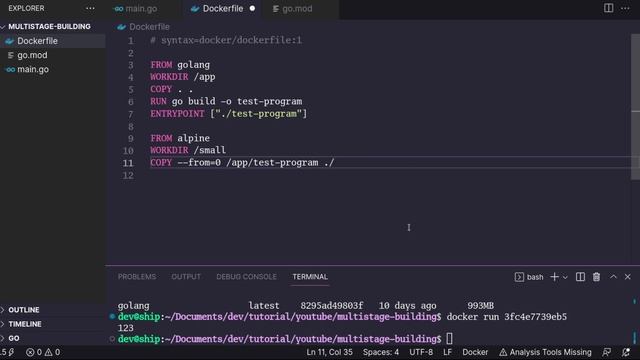
Task: Open notifications bell in the status bar
Action: [626, 352]
